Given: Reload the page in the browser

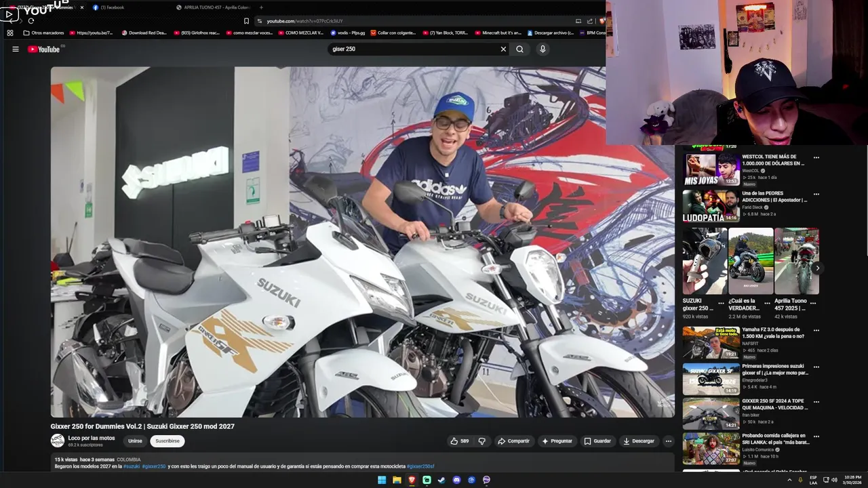Looking at the screenshot, I should (31, 21).
